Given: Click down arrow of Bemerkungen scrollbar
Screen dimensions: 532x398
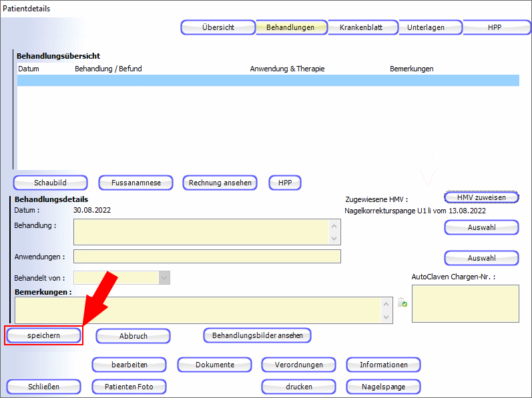Looking at the screenshot, I should [x=386, y=317].
